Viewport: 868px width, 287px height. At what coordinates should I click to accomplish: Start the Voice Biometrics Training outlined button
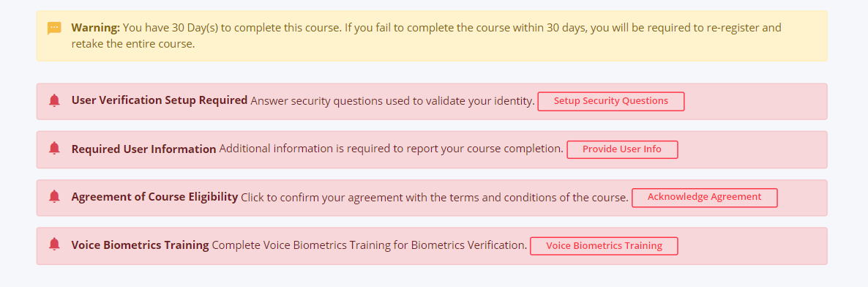tap(604, 245)
